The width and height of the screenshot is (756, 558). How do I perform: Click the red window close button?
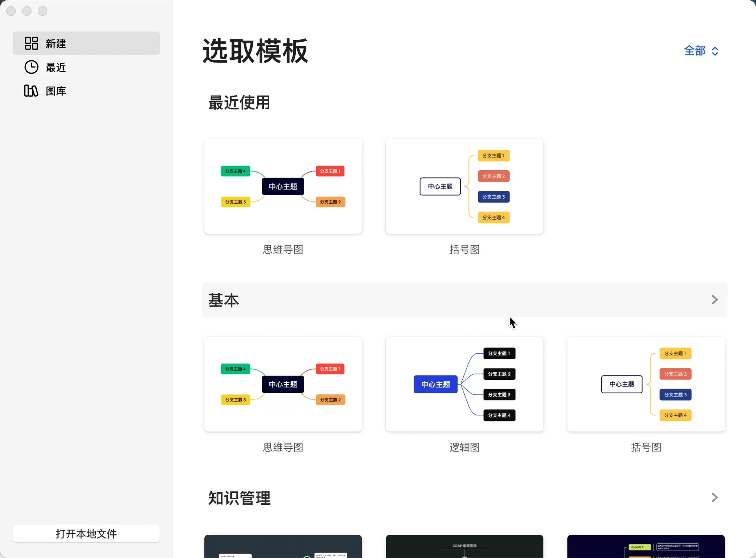click(11, 11)
